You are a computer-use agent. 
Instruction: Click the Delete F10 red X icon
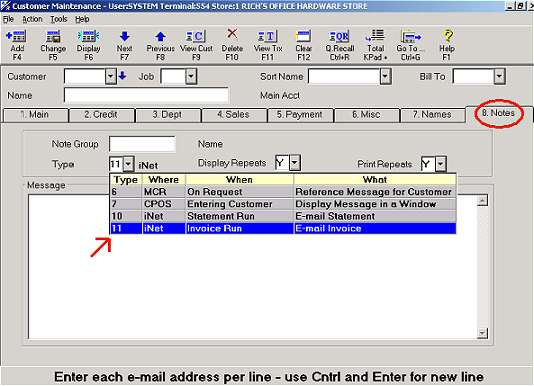[x=232, y=33]
